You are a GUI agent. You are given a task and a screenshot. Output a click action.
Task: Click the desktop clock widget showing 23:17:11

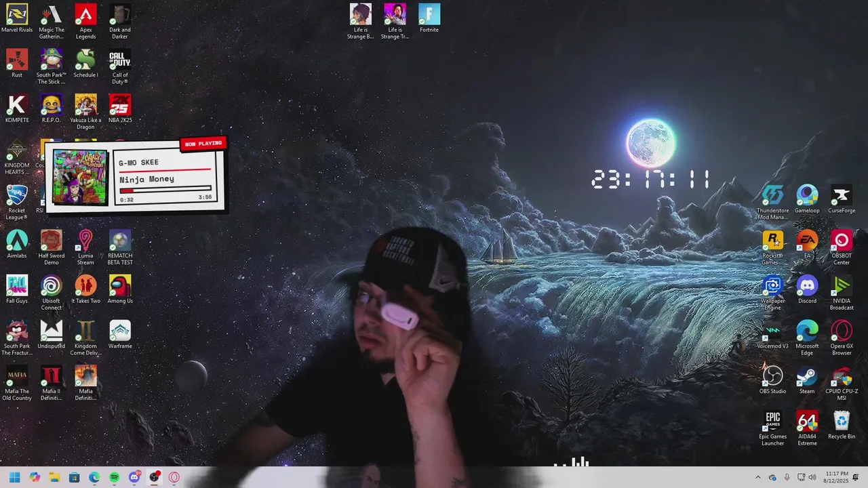[x=651, y=180]
